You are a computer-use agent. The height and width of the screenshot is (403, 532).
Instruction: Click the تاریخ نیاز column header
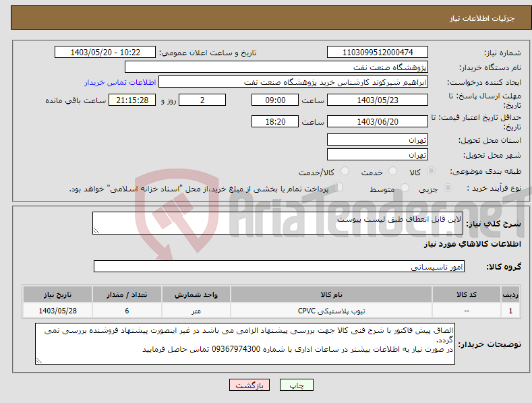click(x=58, y=294)
